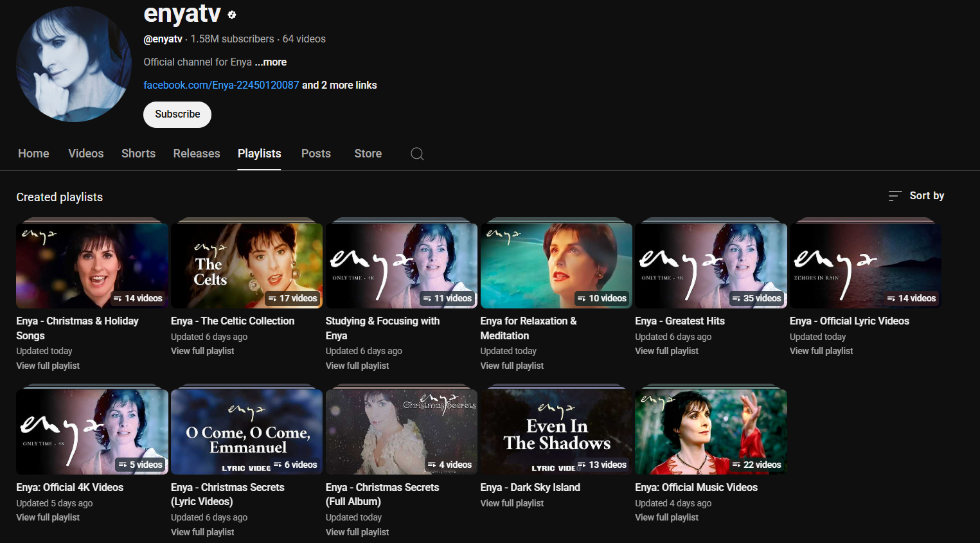Go to the Shorts tab
Viewport: 980px width, 543px height.
click(138, 154)
